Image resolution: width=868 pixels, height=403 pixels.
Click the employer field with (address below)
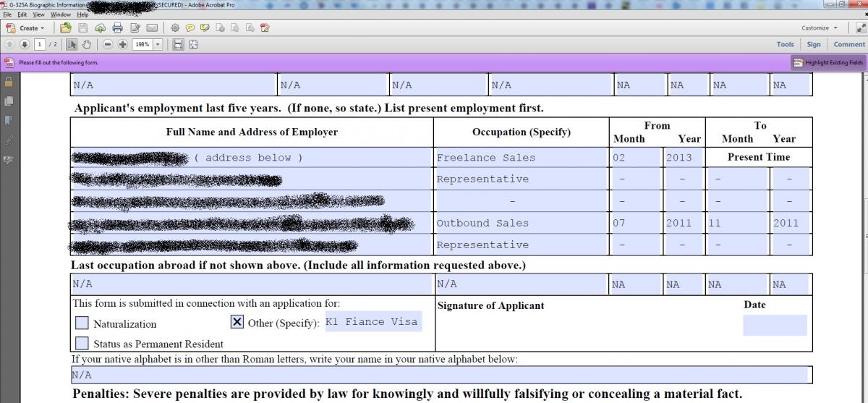(x=251, y=157)
